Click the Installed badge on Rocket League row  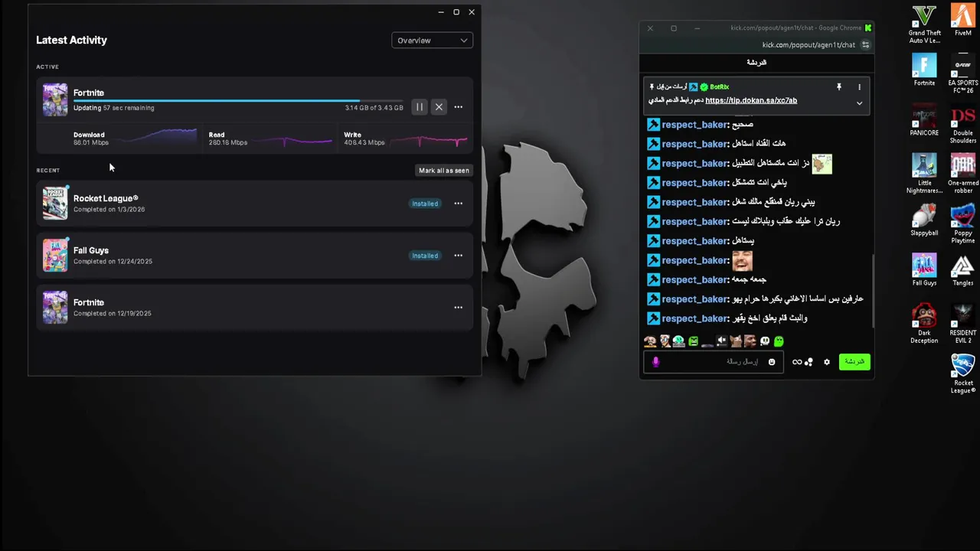click(425, 204)
